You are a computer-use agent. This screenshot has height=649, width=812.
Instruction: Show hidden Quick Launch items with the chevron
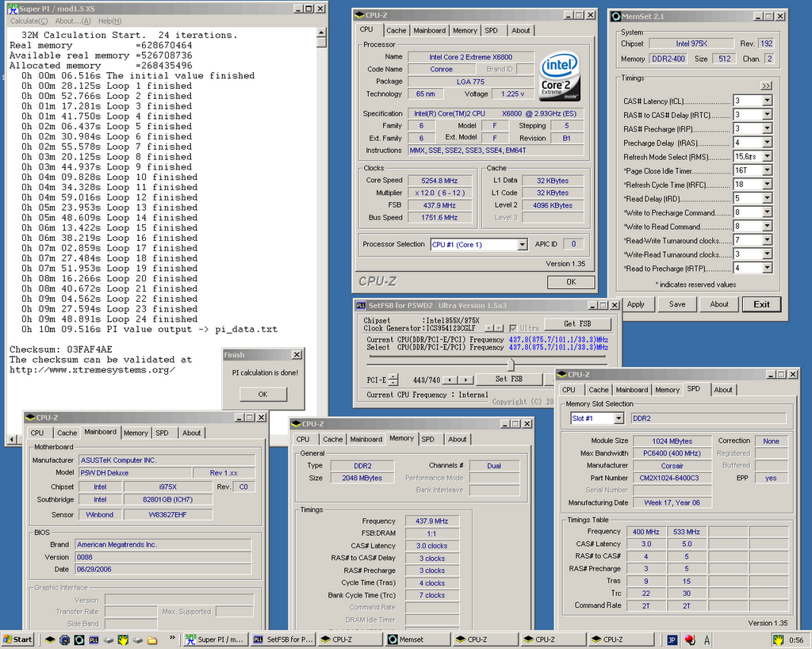[172, 639]
